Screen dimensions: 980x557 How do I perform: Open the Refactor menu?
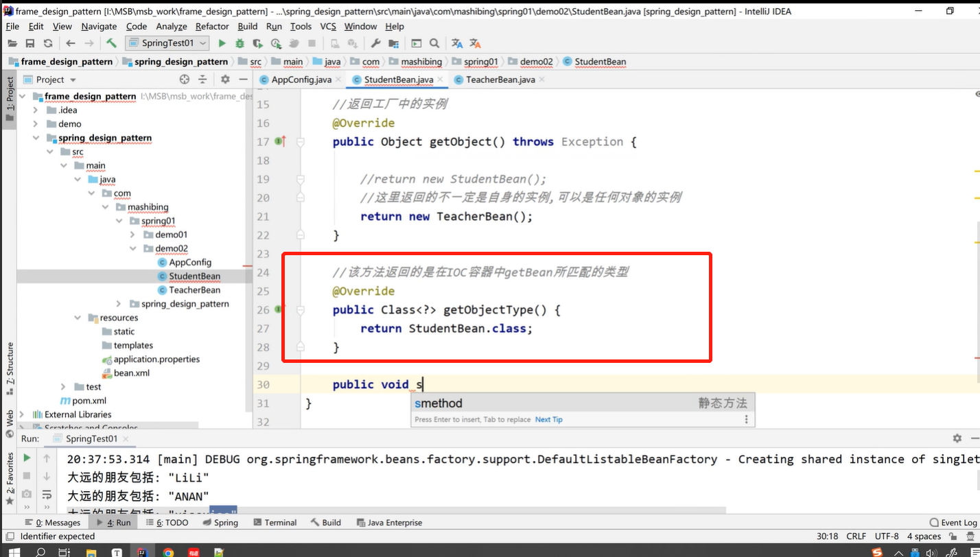pyautogui.click(x=212, y=26)
